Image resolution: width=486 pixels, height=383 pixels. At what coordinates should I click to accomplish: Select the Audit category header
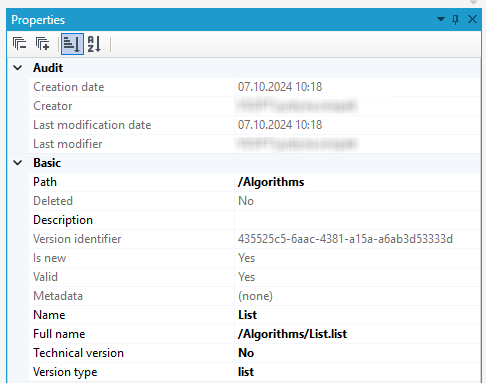click(x=48, y=68)
